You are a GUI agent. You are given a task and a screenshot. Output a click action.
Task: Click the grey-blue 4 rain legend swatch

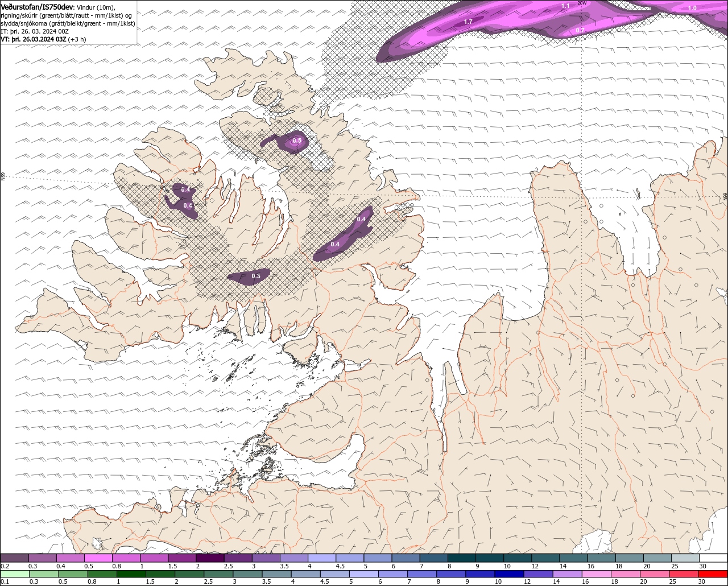tap(305, 573)
